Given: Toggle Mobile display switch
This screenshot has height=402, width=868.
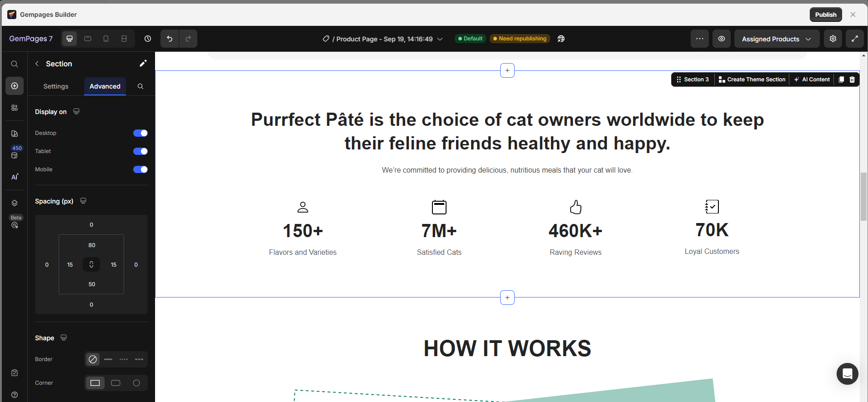Looking at the screenshot, I should (x=140, y=169).
